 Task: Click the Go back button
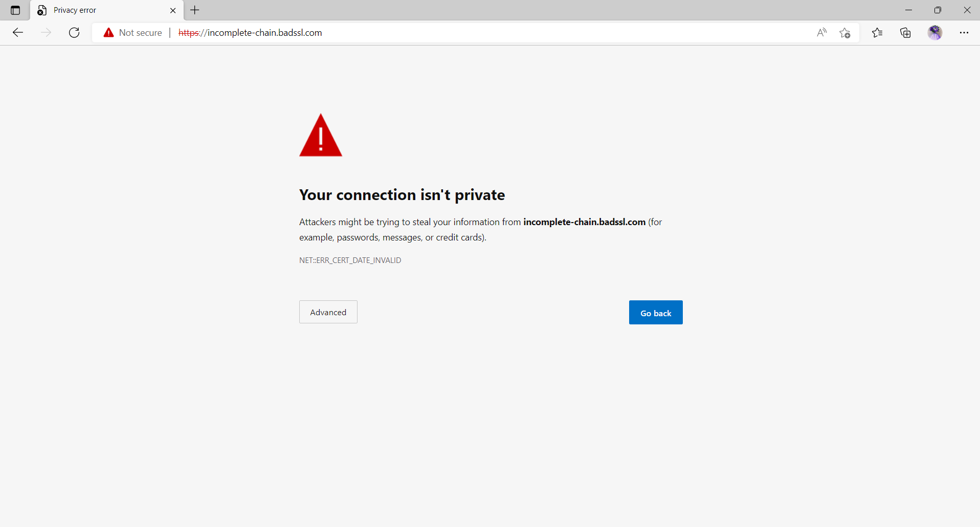pos(655,312)
